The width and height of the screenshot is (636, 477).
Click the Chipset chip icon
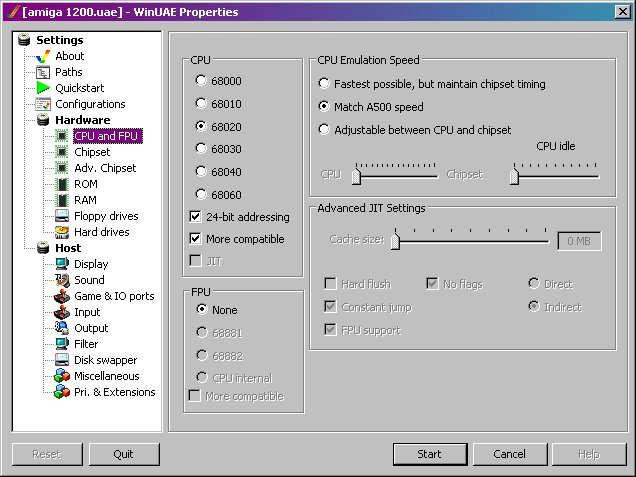coord(62,152)
